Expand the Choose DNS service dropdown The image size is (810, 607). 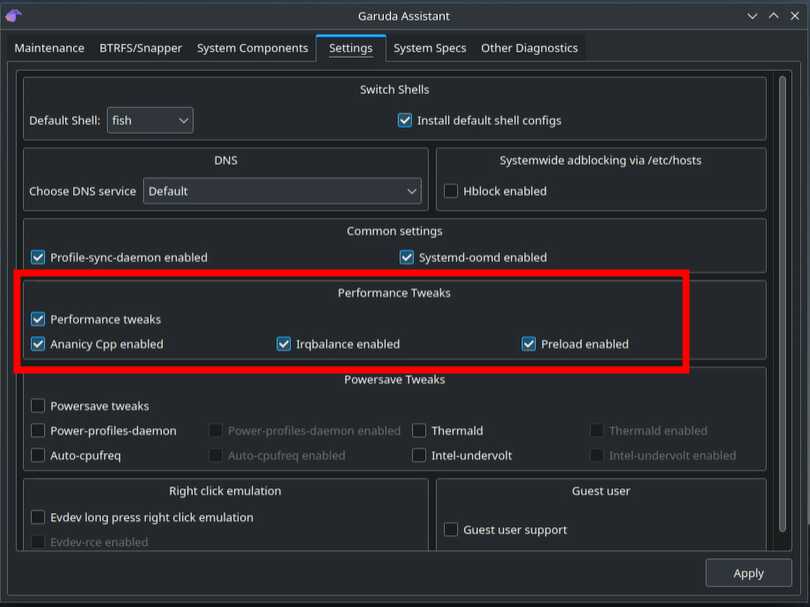pyautogui.click(x=282, y=191)
